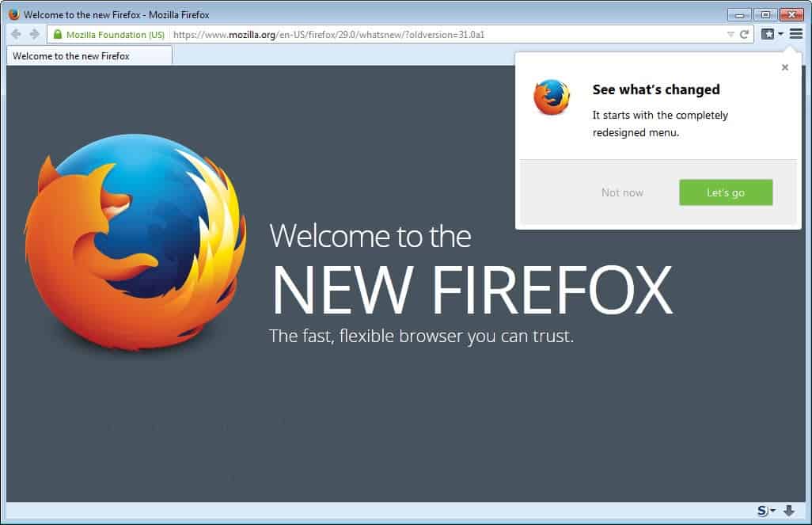Open bookmarks with the star tray icon
The height and width of the screenshot is (525, 812).
(x=767, y=34)
